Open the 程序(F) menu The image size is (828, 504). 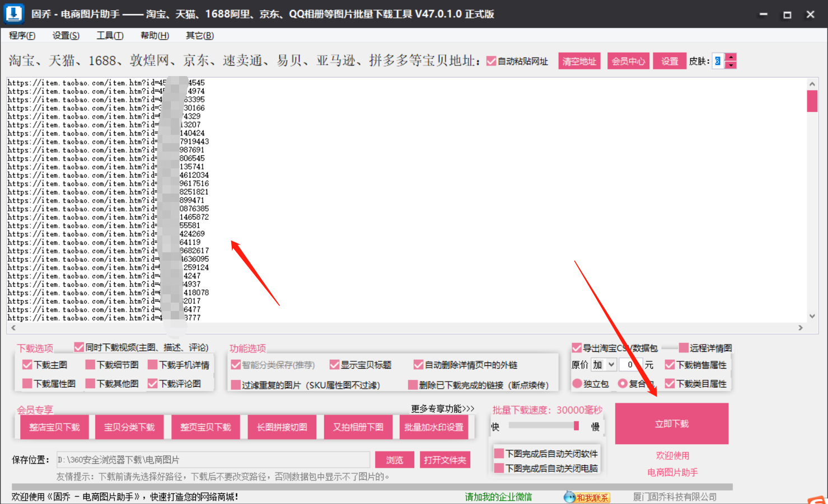pos(22,35)
